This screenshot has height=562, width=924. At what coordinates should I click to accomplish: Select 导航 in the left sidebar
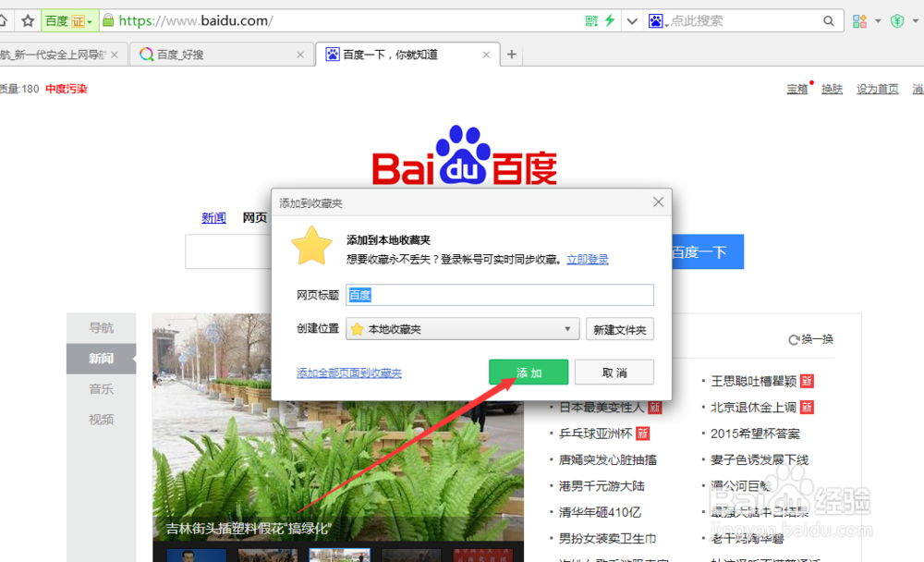[101, 328]
